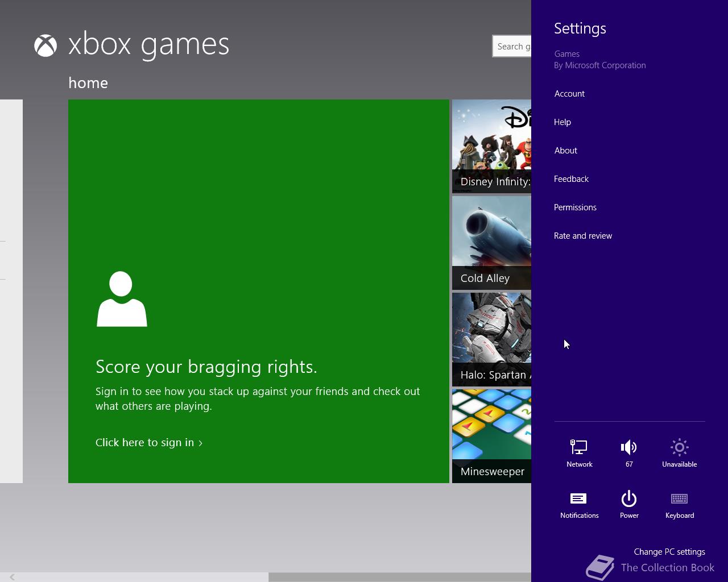Select the Unavailable brightness icon
The height and width of the screenshot is (582, 728).
(679, 454)
